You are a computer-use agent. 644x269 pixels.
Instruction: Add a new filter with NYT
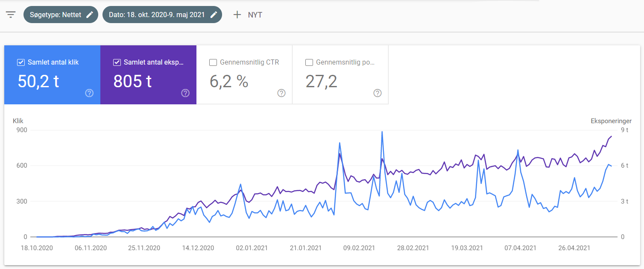point(247,15)
